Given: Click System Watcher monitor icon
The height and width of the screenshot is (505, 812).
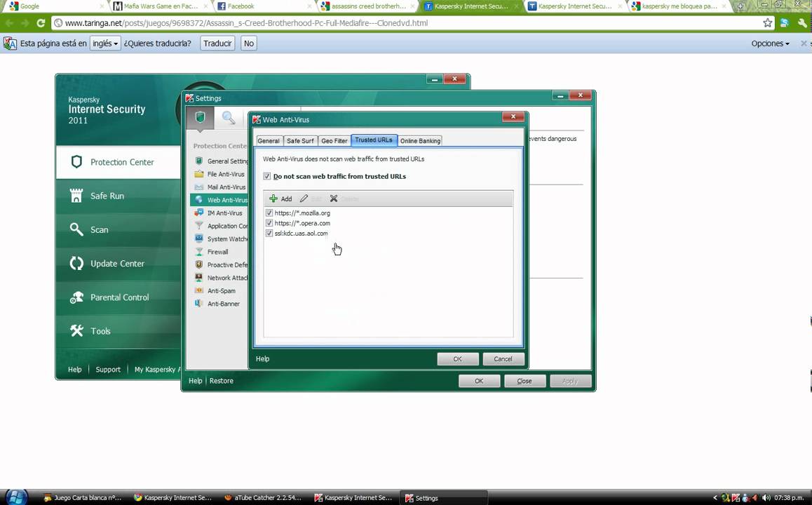Looking at the screenshot, I should point(199,238).
